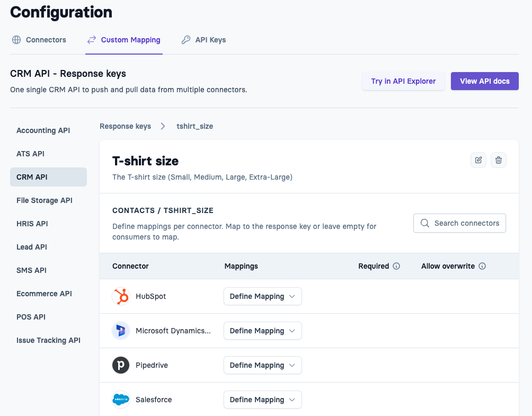This screenshot has width=532, height=416.
Task: Select the Custom Mapping tab
Action: click(x=124, y=40)
